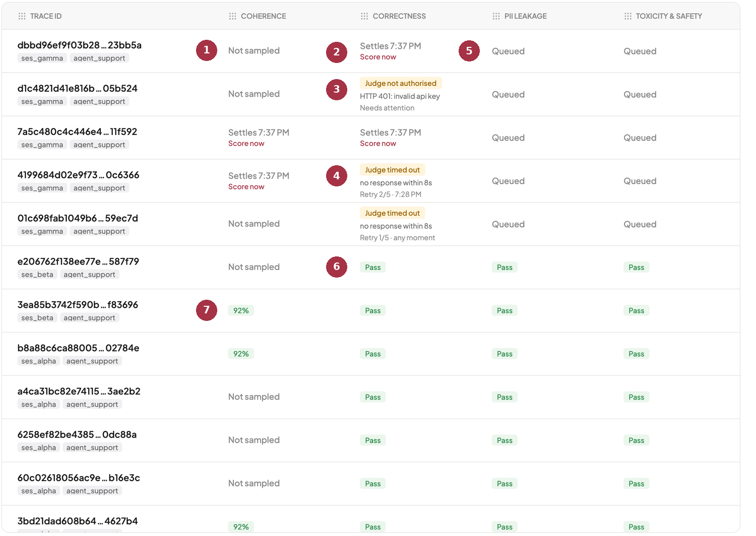
Task: Open trace 3ea85b3742f590b…f83696
Action: pos(78,305)
